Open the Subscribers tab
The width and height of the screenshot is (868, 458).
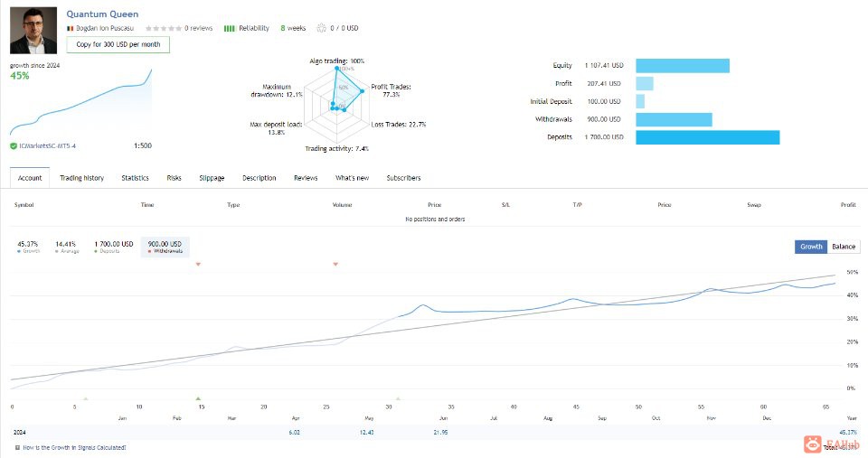coord(403,178)
